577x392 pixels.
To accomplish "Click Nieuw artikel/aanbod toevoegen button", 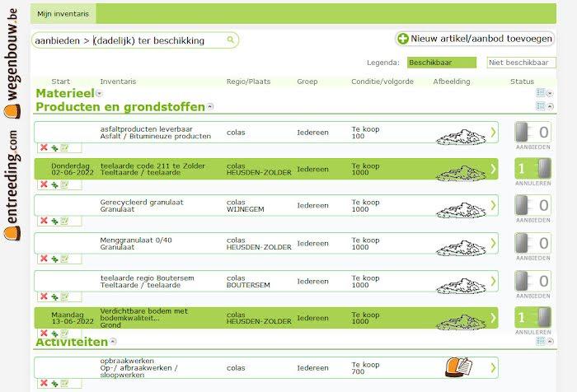I will tap(474, 39).
